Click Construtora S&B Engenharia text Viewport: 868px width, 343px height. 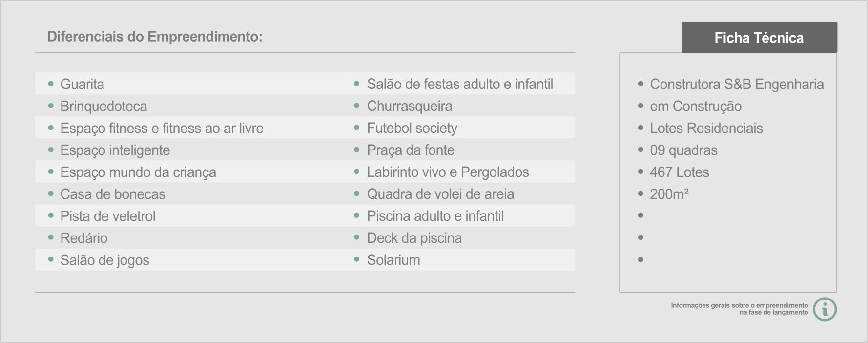(x=737, y=84)
